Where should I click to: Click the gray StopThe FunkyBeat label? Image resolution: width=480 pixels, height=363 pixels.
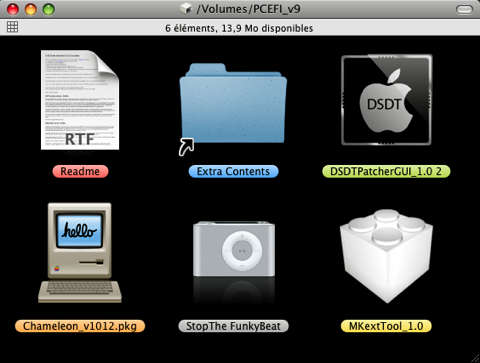click(233, 326)
